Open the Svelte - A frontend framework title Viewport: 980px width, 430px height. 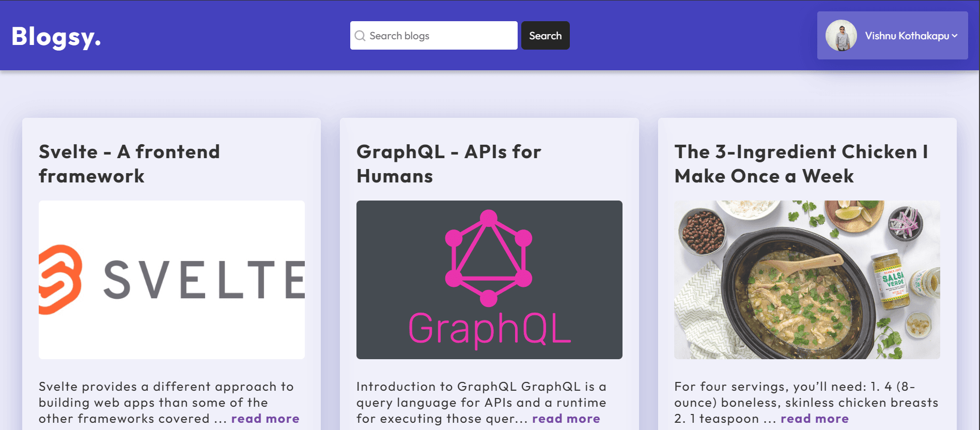point(129,164)
